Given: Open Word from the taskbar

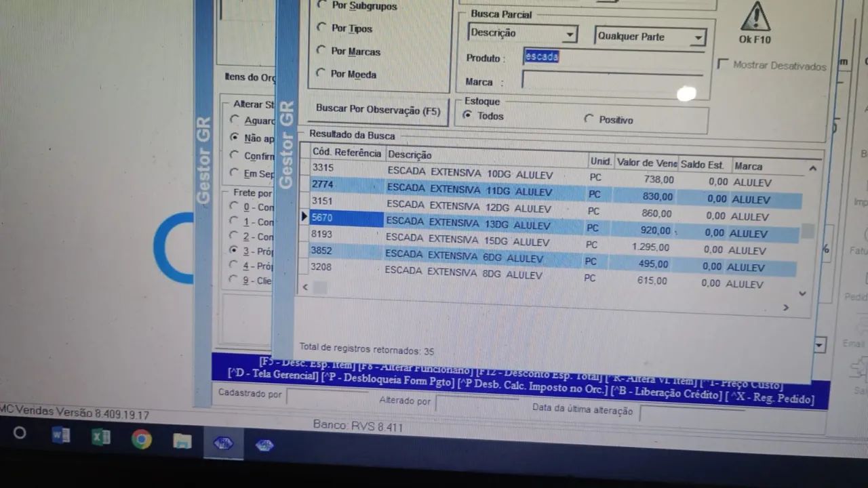Looking at the screenshot, I should click(60, 436).
